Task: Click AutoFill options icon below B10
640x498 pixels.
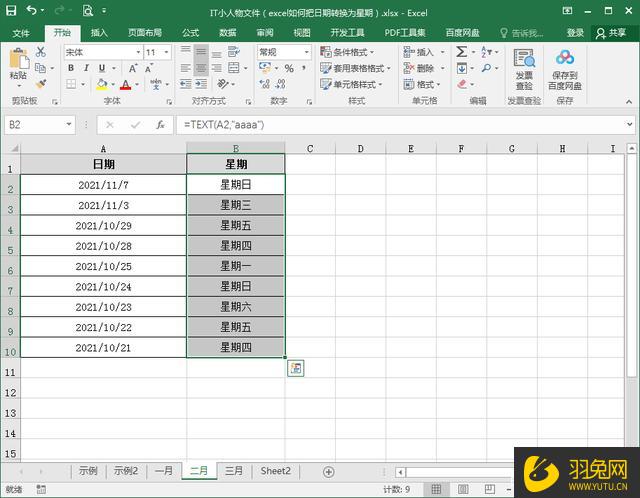Action: point(296,368)
